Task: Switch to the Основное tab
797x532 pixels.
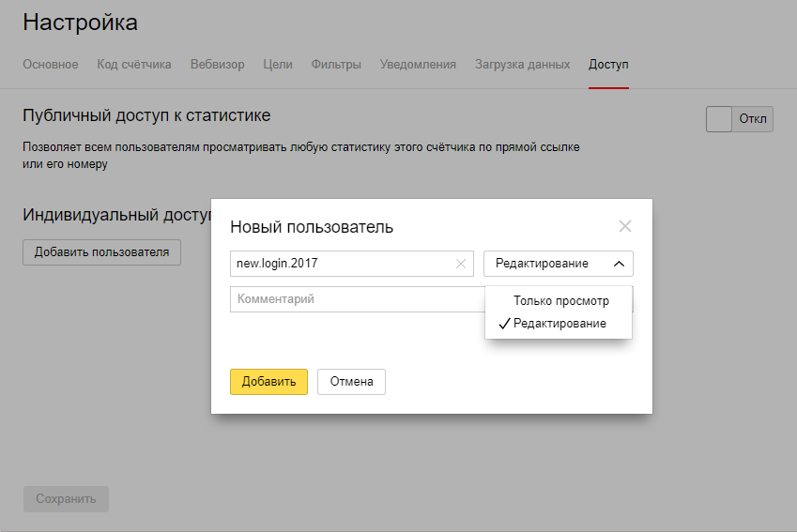Action: [x=50, y=65]
